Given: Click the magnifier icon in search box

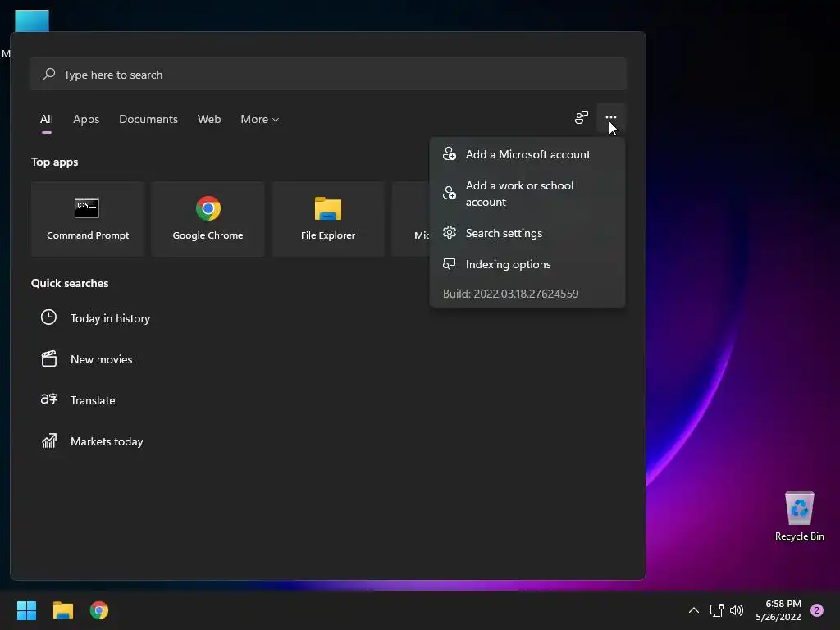Looking at the screenshot, I should [x=49, y=74].
